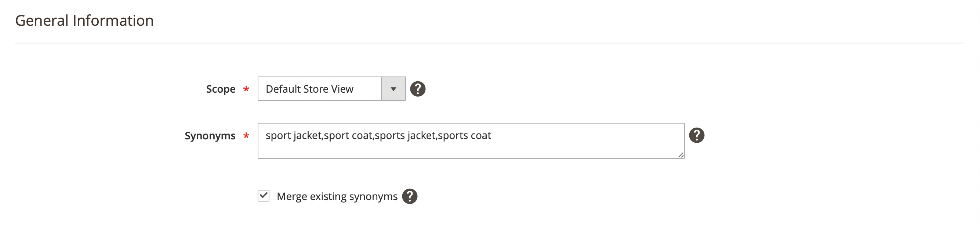Click the red asterisk next to Scope

tap(246, 89)
